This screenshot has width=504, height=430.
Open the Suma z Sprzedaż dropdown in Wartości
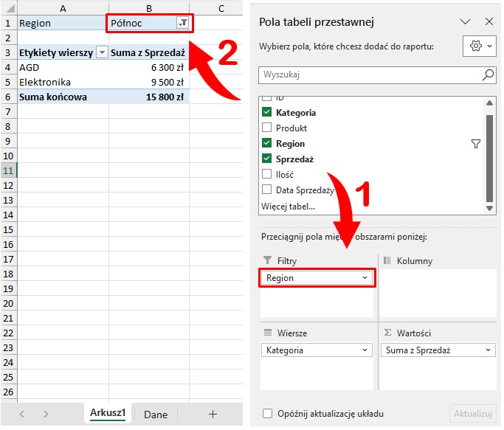click(488, 350)
